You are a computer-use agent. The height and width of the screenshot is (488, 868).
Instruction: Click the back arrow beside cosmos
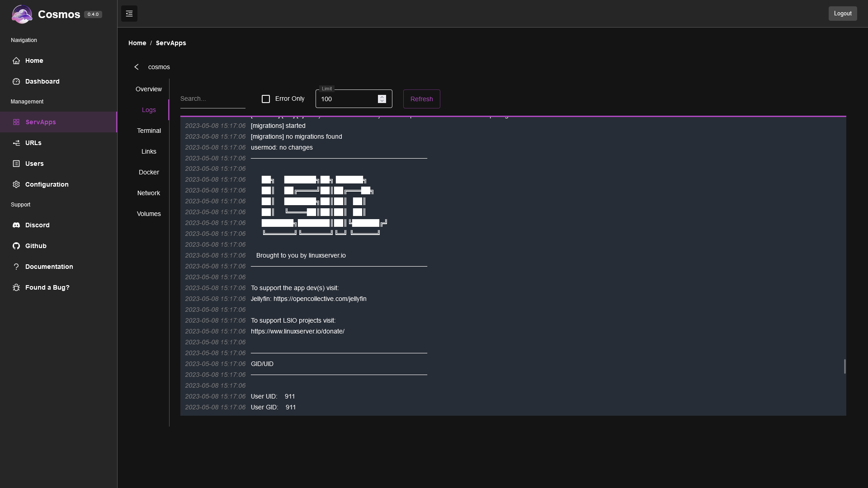pos(137,67)
